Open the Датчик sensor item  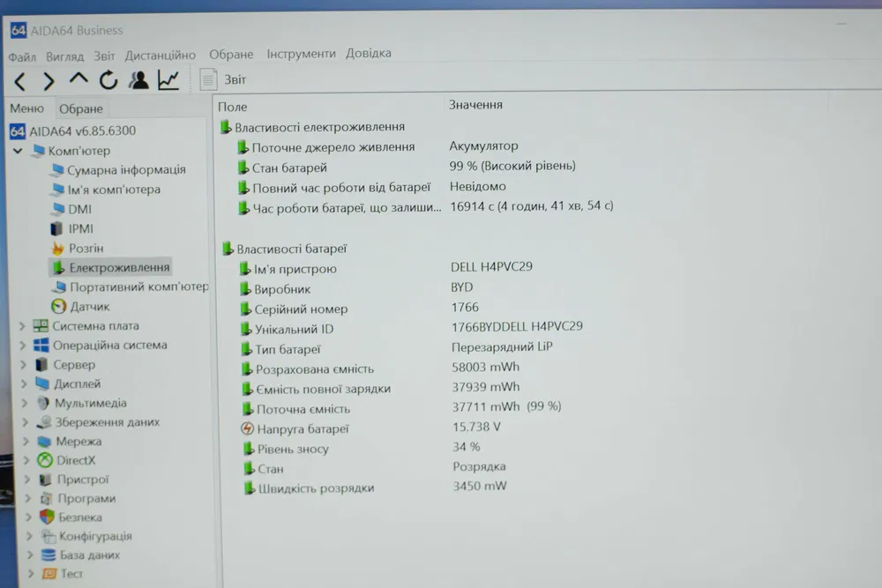point(80,307)
